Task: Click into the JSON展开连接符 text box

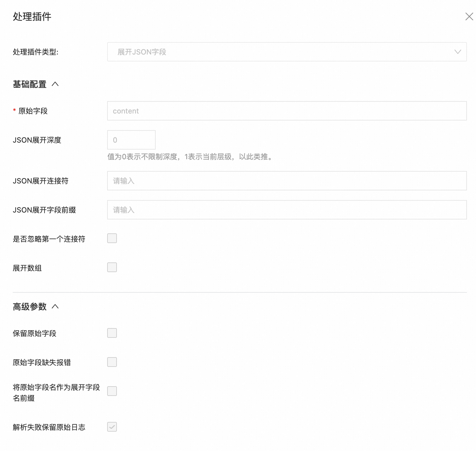Action: pyautogui.click(x=286, y=181)
